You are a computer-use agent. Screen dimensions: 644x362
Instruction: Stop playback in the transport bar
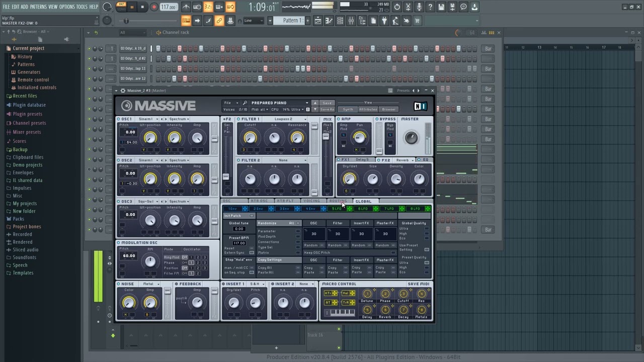pyautogui.click(x=142, y=7)
